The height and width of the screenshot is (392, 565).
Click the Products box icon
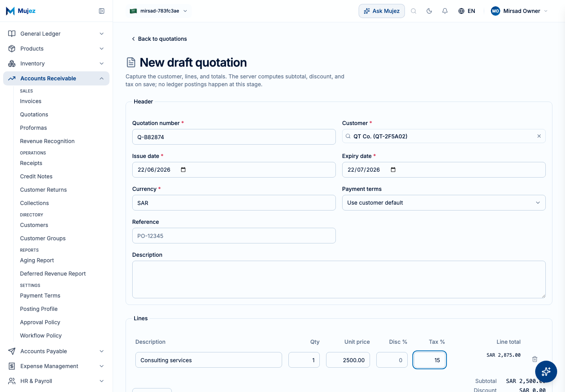click(x=12, y=49)
